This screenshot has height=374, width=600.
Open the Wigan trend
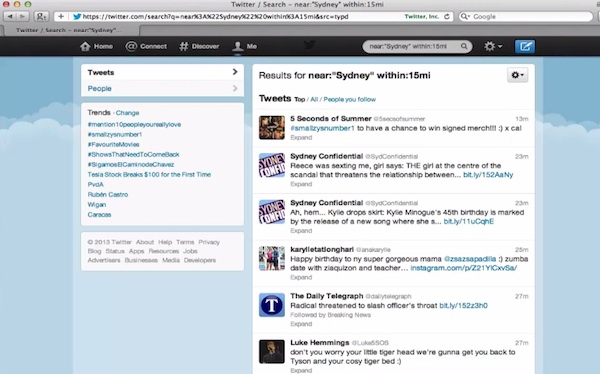[97, 204]
